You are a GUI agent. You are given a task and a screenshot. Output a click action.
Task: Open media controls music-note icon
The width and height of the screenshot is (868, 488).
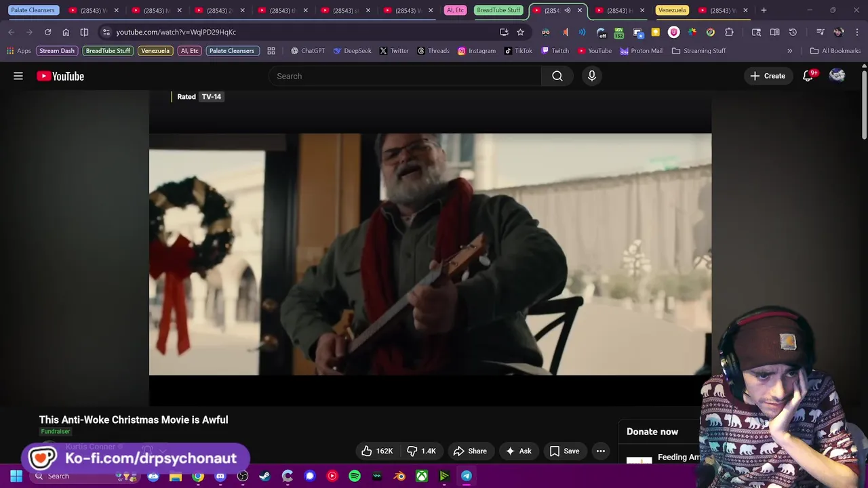820,32
